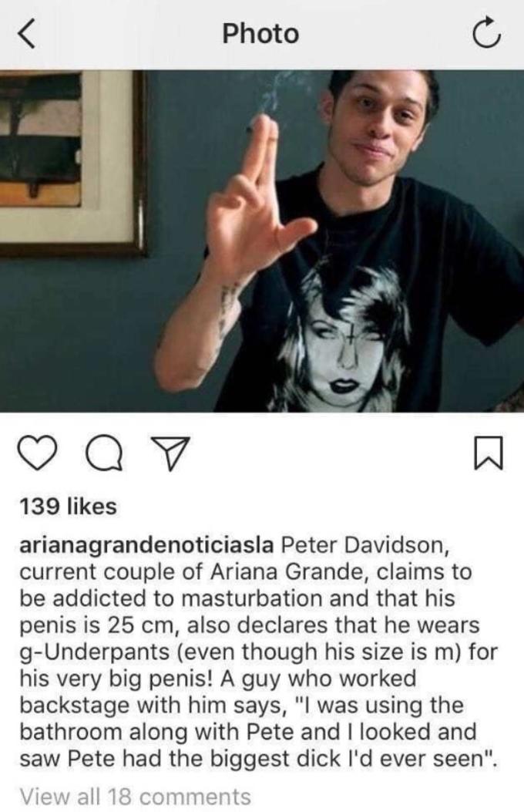
Task: Tap the framed painting on the wall
Action: 72,162
